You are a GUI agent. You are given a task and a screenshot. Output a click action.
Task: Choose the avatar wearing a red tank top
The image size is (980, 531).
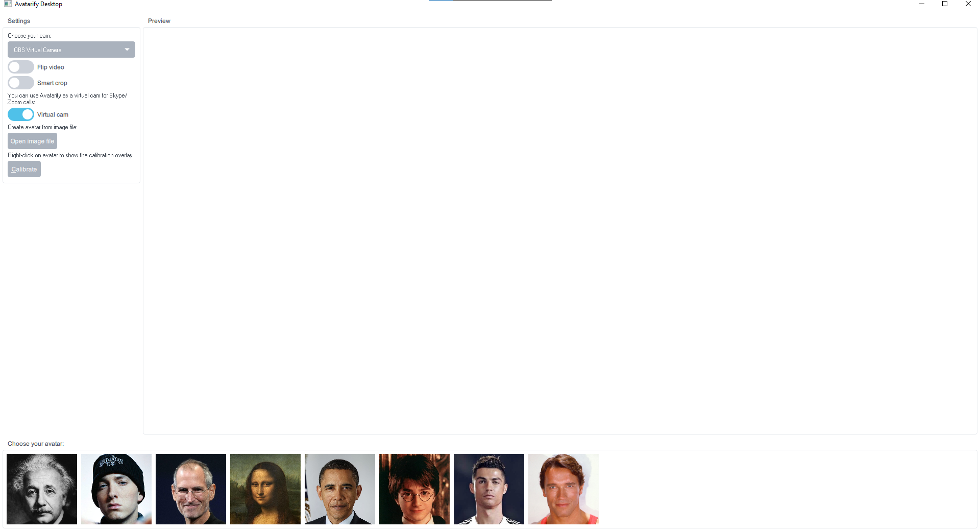[x=563, y=489]
